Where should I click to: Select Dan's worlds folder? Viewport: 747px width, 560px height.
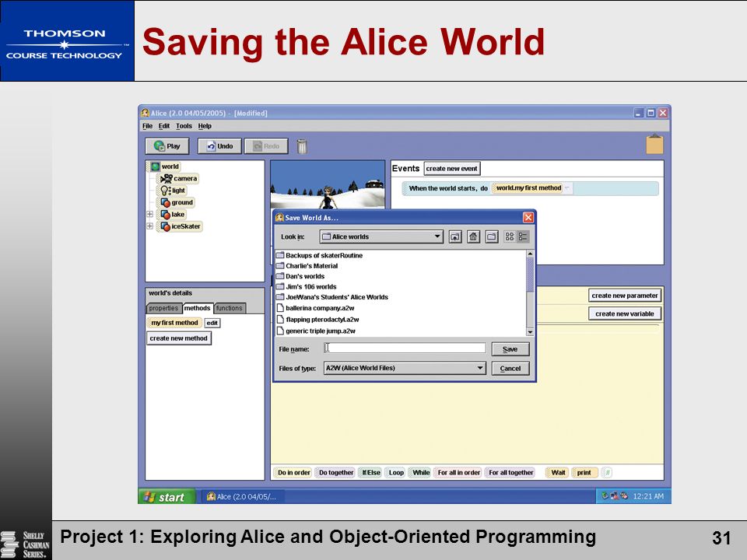point(300,276)
